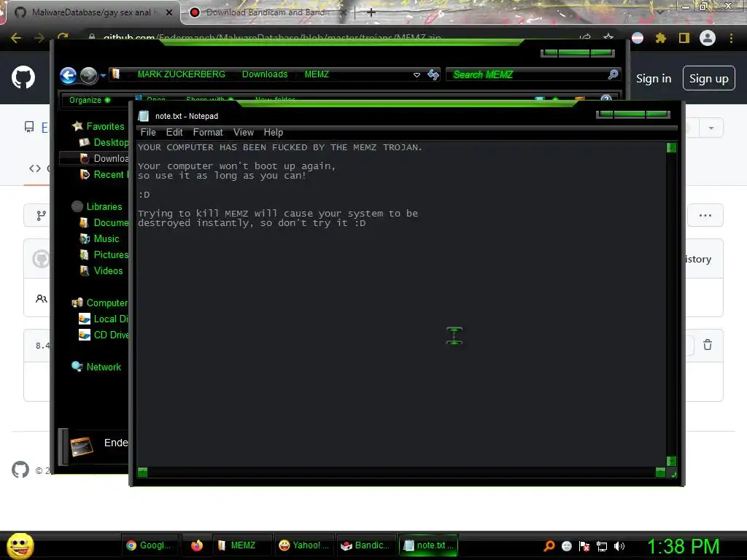The width and height of the screenshot is (747, 560).
Task: Open the View menu in Notepad
Action: tap(244, 133)
